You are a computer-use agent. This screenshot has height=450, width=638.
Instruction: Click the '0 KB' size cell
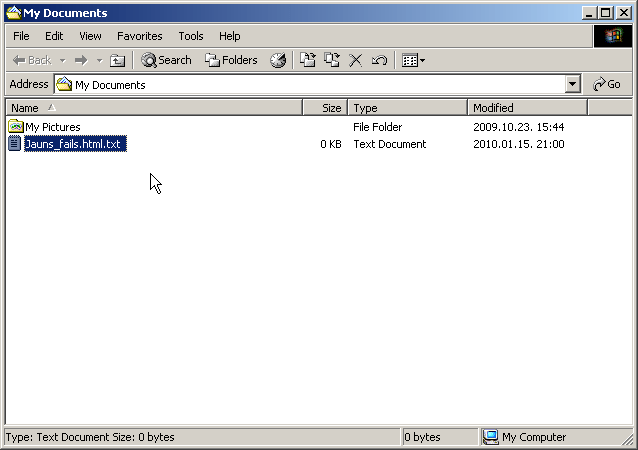click(x=331, y=144)
